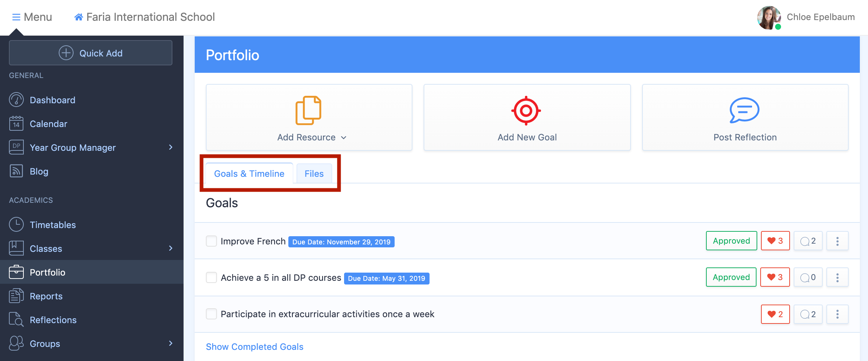Image resolution: width=868 pixels, height=361 pixels.
Task: Click the Blog feed icon
Action: [16, 171]
